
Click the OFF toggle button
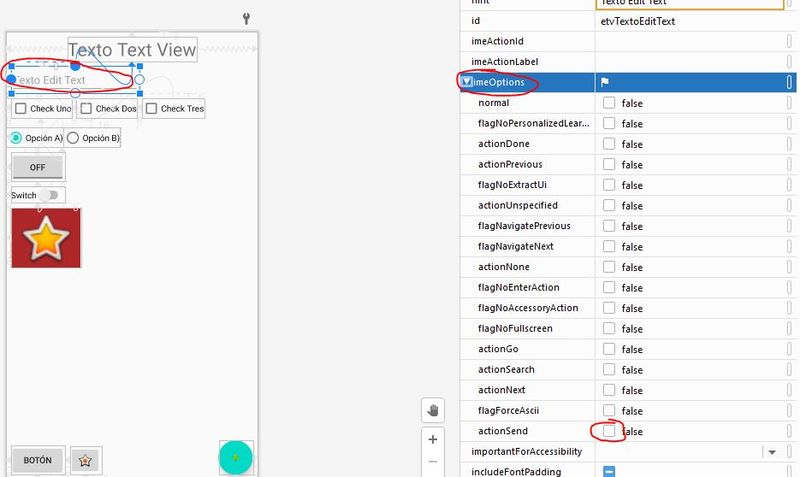click(x=38, y=167)
